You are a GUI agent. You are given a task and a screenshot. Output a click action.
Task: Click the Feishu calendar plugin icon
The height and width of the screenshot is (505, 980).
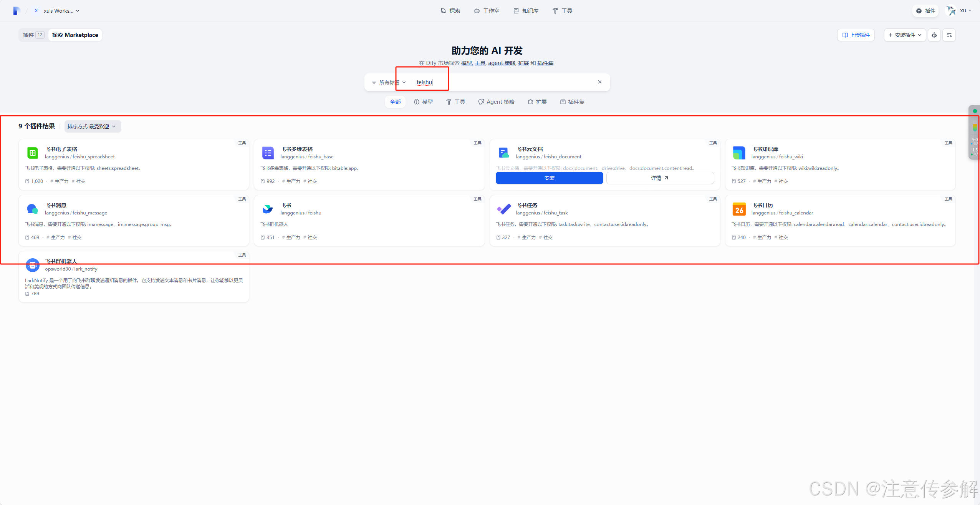[x=739, y=209]
